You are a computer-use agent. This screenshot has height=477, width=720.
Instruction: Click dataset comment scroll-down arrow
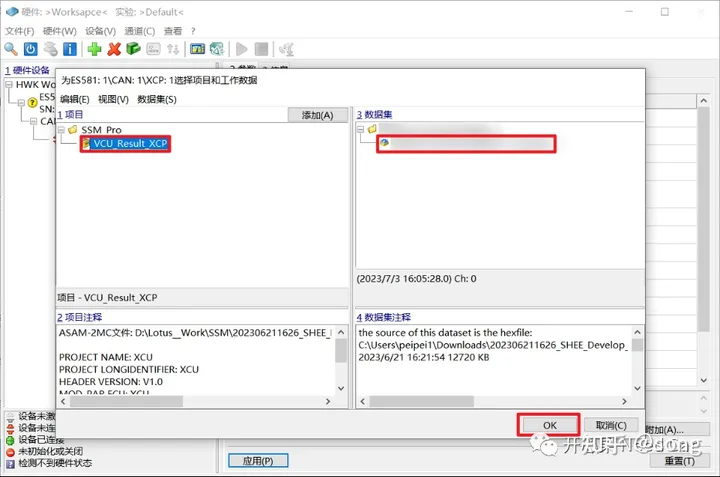point(637,388)
